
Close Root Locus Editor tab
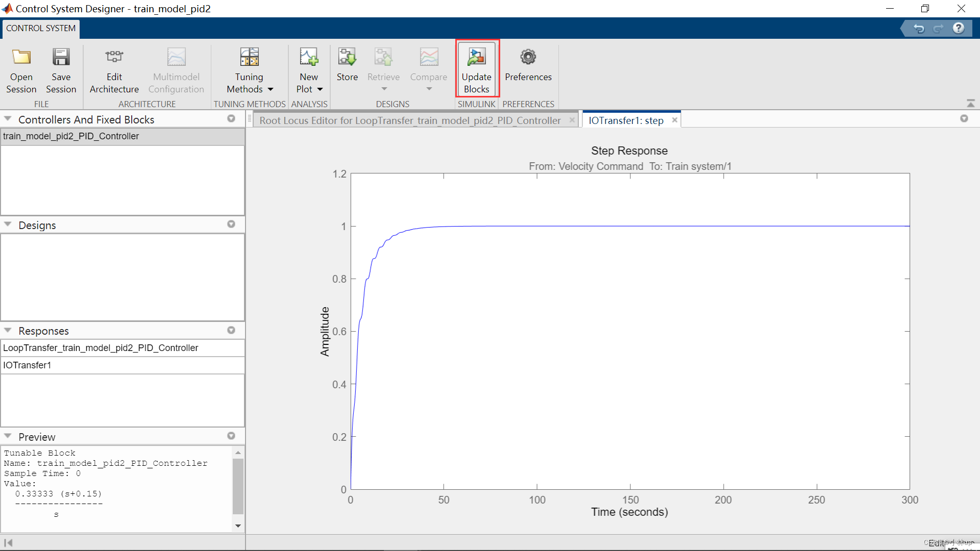click(572, 120)
